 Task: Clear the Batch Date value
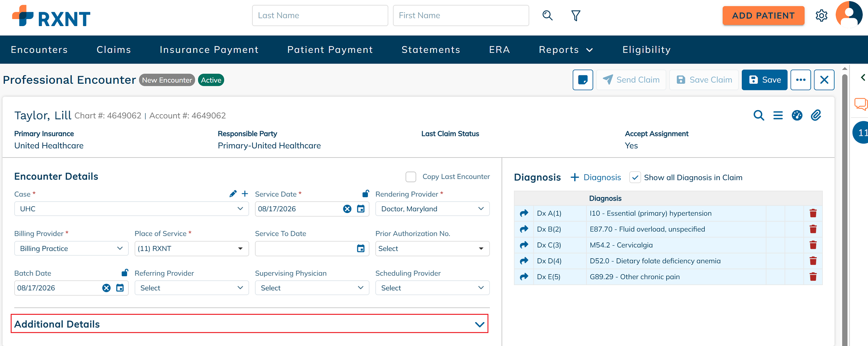point(106,288)
